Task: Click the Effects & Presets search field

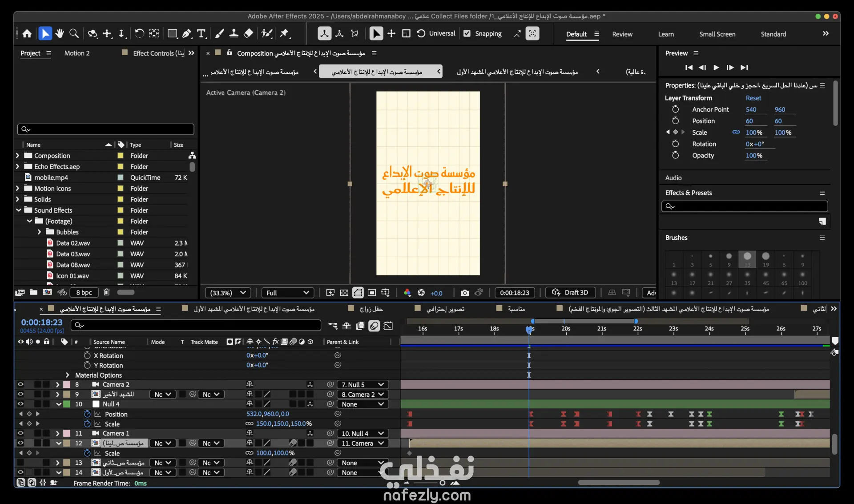Action: [x=745, y=206]
